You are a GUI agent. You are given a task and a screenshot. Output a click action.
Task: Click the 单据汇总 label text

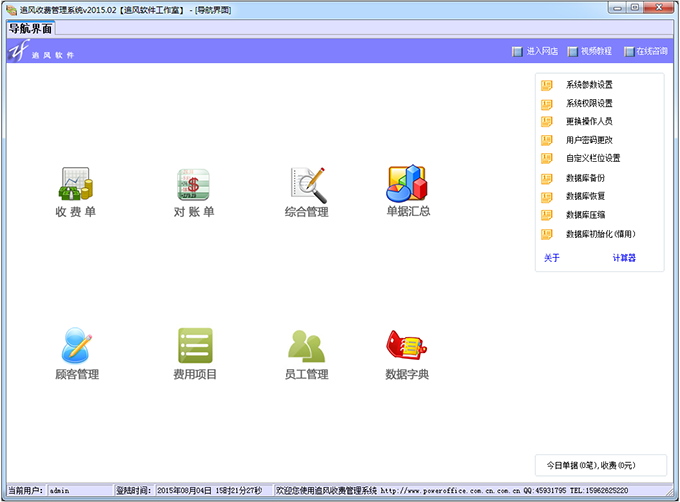point(408,211)
